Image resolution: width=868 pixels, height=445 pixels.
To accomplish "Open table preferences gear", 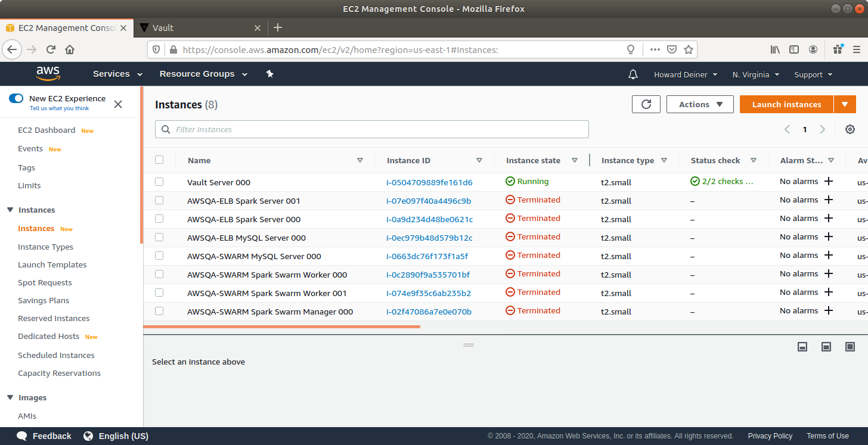I will click(850, 129).
